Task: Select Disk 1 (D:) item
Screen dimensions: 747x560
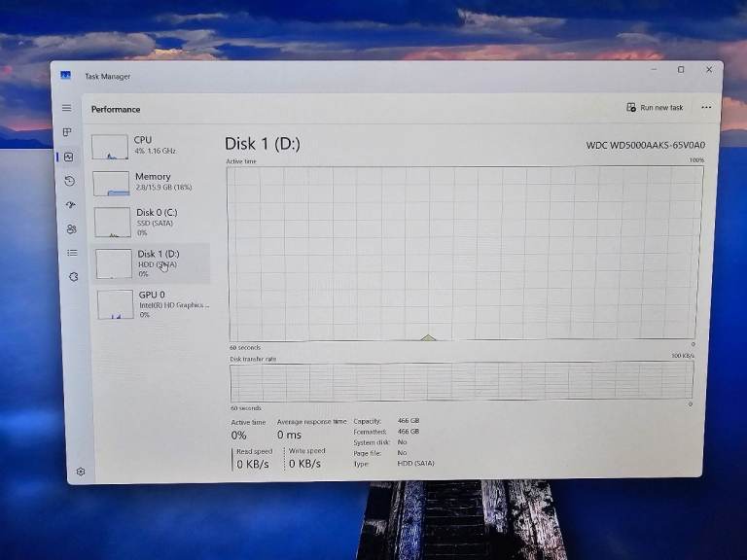Action: point(151,263)
